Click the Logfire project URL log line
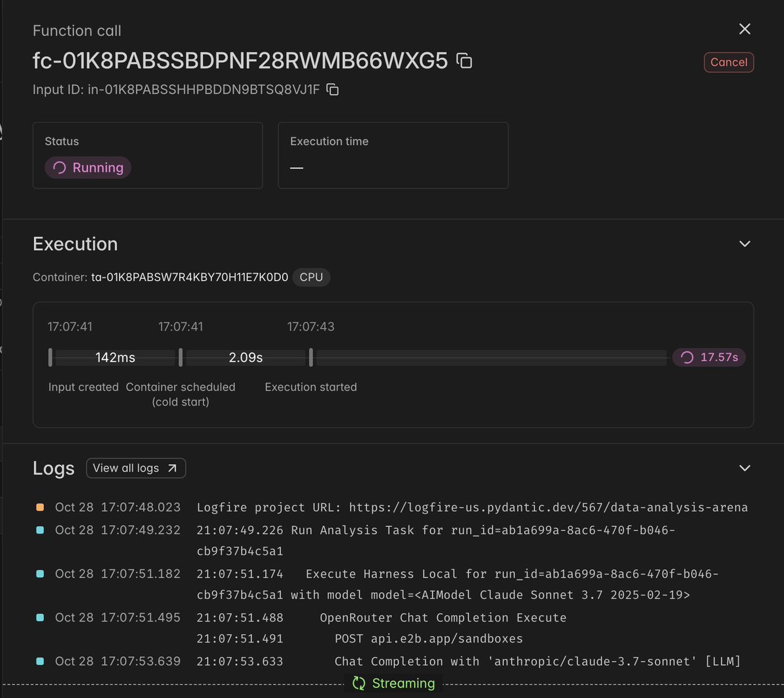 (472, 507)
